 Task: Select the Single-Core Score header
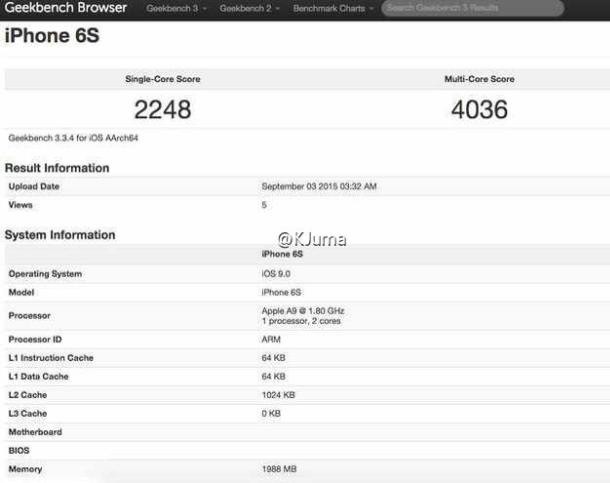click(163, 79)
